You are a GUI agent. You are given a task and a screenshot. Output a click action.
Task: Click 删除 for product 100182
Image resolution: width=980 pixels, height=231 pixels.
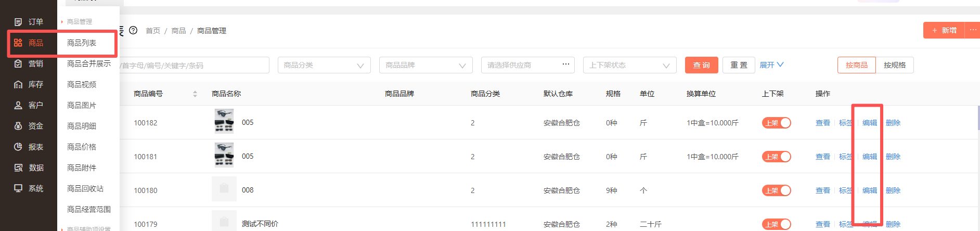893,123
